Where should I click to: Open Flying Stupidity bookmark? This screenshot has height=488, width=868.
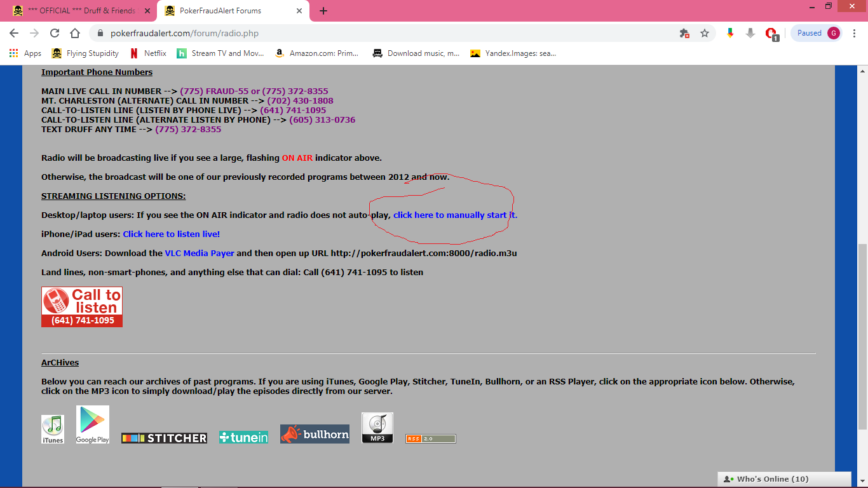pyautogui.click(x=85, y=53)
